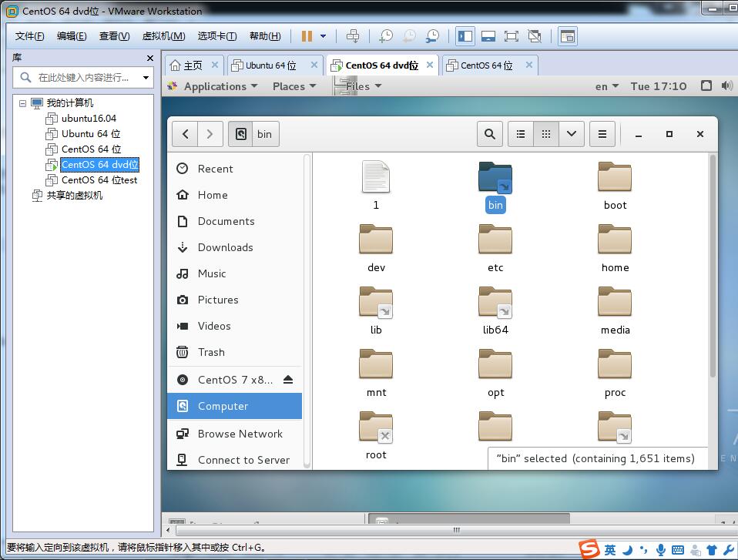Open the 选项卡(T) menu

point(217,36)
